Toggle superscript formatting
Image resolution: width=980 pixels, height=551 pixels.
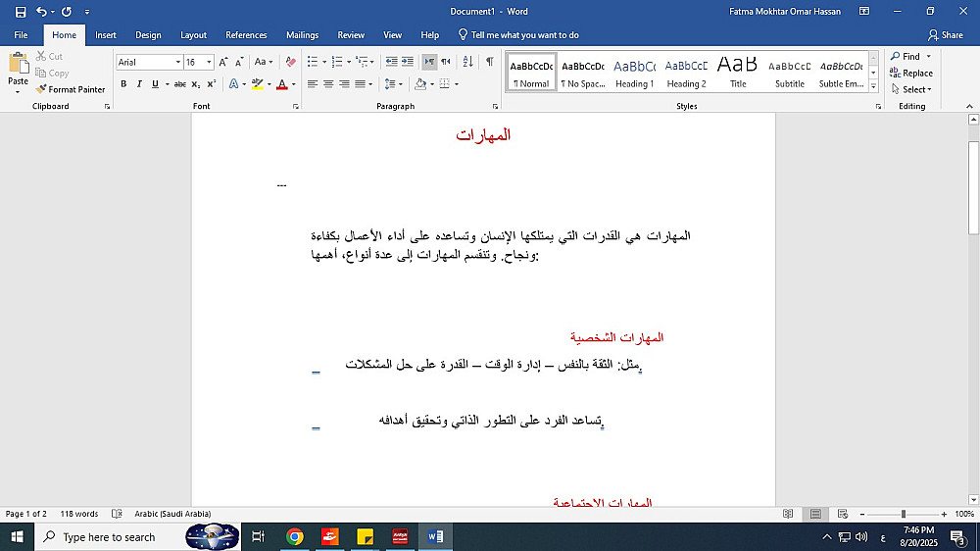(x=212, y=83)
